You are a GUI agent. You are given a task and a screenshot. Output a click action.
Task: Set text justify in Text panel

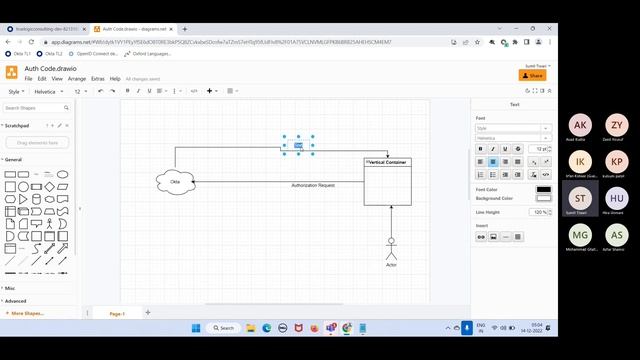518,162
